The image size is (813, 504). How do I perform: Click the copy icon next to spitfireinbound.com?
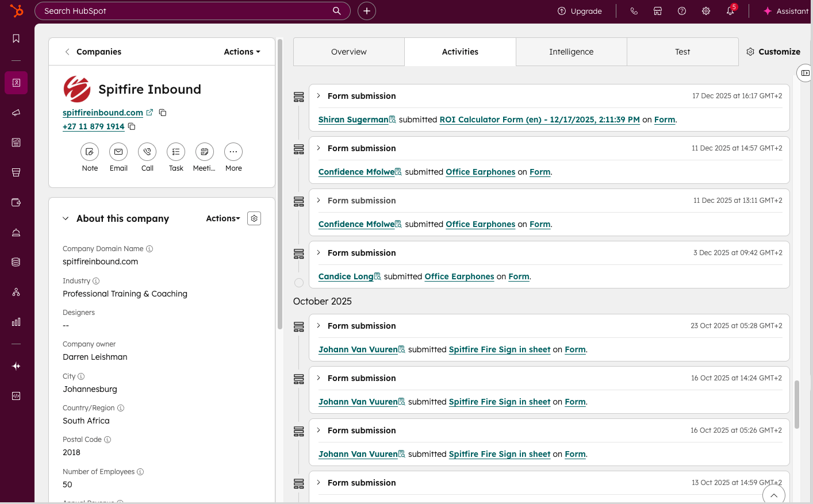(x=162, y=113)
